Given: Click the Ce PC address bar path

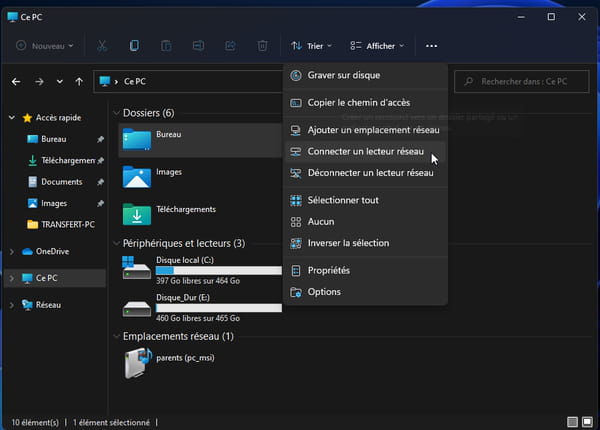Looking at the screenshot, I should 135,81.
